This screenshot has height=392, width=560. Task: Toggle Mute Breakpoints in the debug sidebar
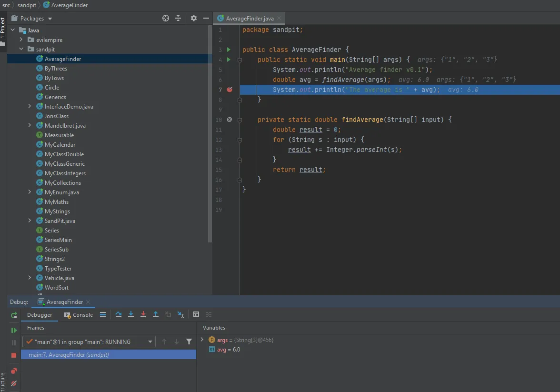coord(14,383)
